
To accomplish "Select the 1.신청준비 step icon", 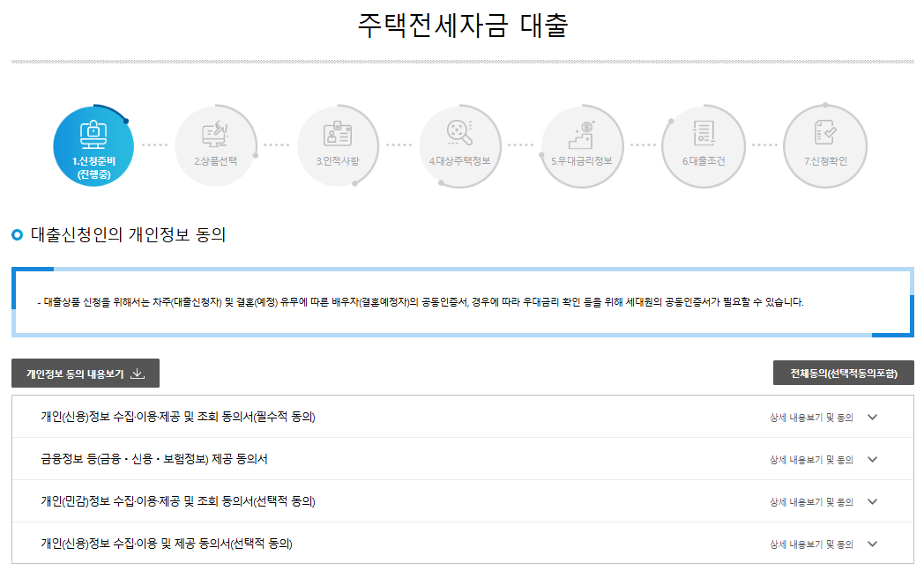I will click(x=93, y=145).
